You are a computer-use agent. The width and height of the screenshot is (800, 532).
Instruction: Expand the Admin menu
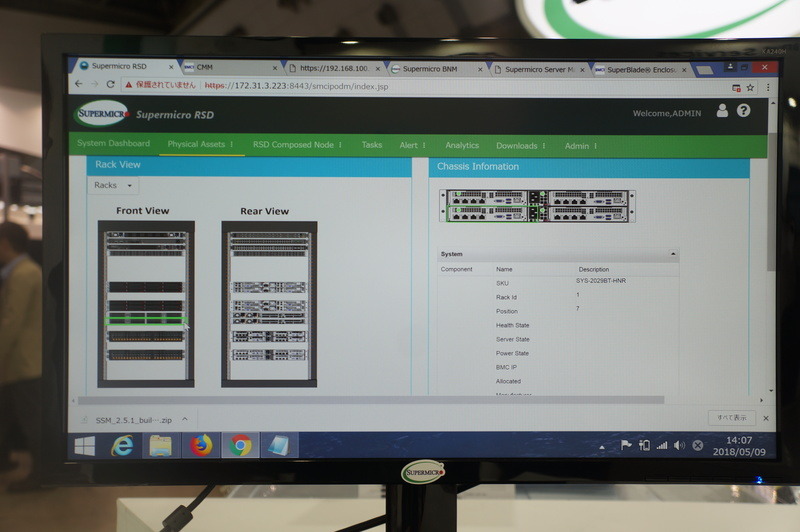581,146
